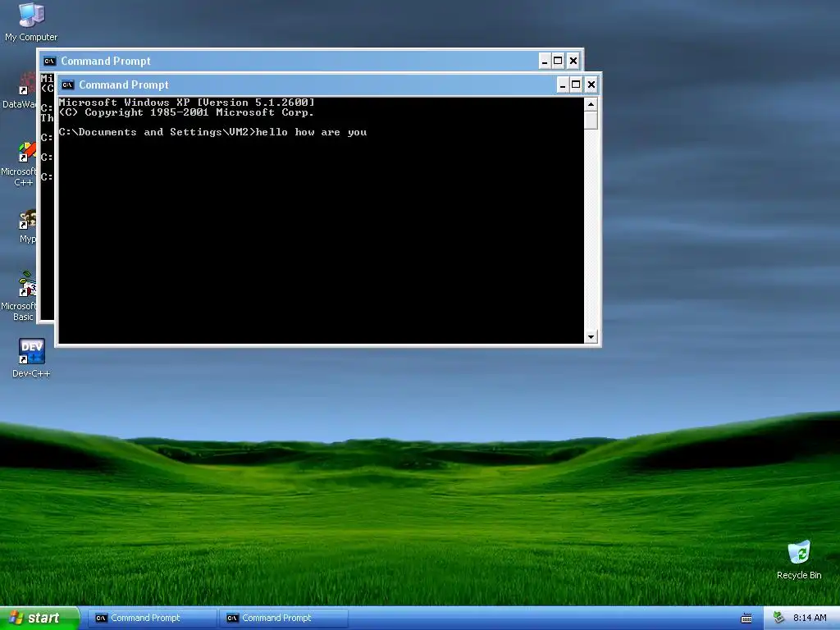Click the 'Microsoft Windows XP [Version 5.1.2600]' line
Screen dimensions: 840x630
point(186,102)
